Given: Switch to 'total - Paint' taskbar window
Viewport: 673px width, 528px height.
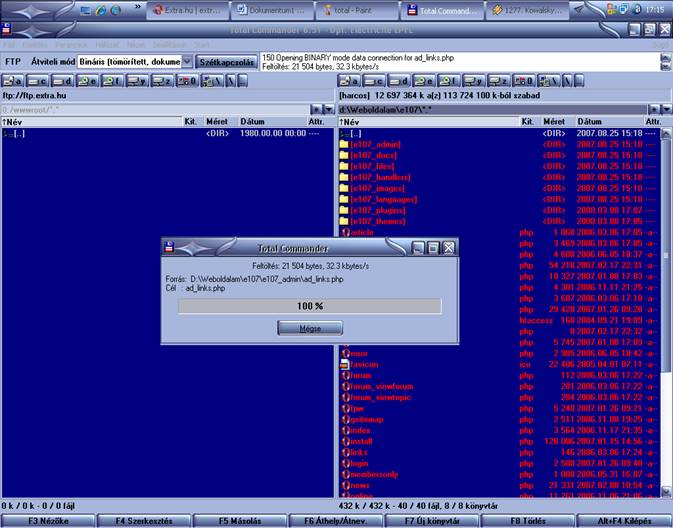Looking at the screenshot, I should tap(358, 10).
